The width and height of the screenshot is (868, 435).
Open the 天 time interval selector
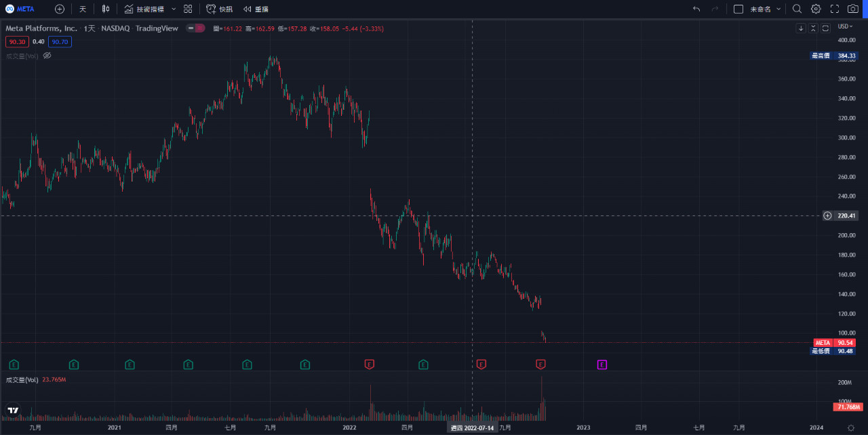coord(82,9)
